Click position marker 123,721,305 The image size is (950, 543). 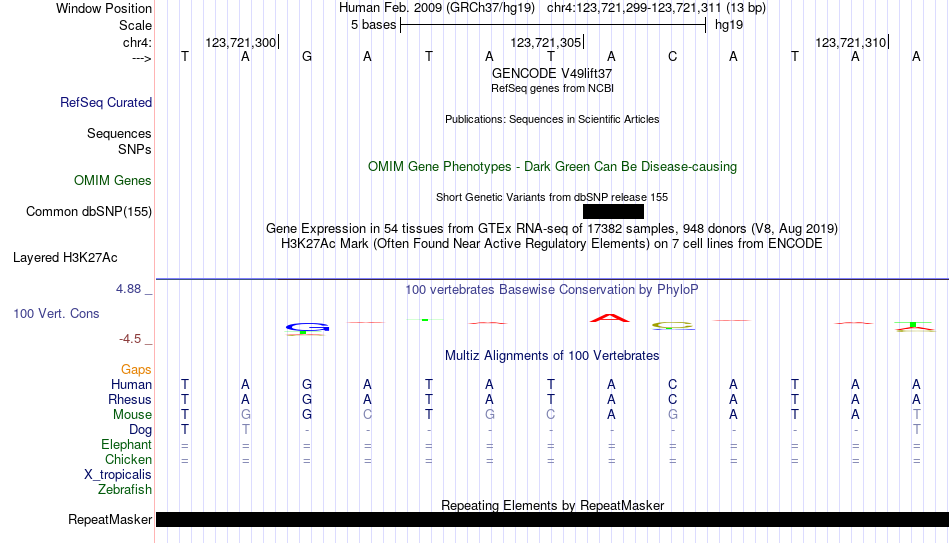pyautogui.click(x=546, y=42)
